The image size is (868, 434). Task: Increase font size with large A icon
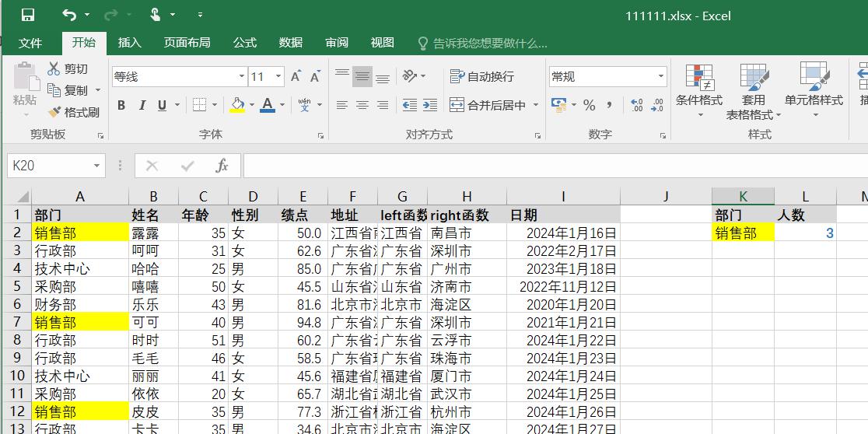pyautogui.click(x=296, y=76)
